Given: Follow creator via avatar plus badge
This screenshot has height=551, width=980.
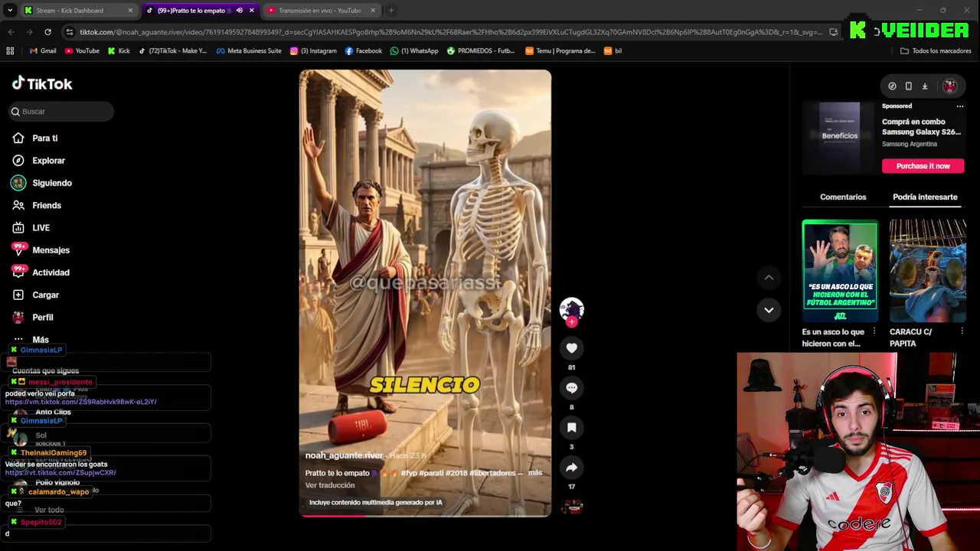Looking at the screenshot, I should 571,322.
